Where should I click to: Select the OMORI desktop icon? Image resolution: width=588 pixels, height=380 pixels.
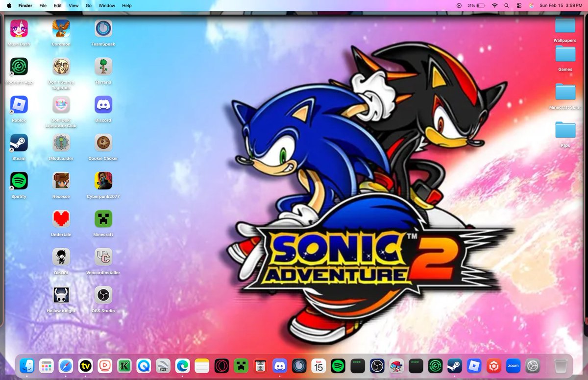[x=61, y=257]
